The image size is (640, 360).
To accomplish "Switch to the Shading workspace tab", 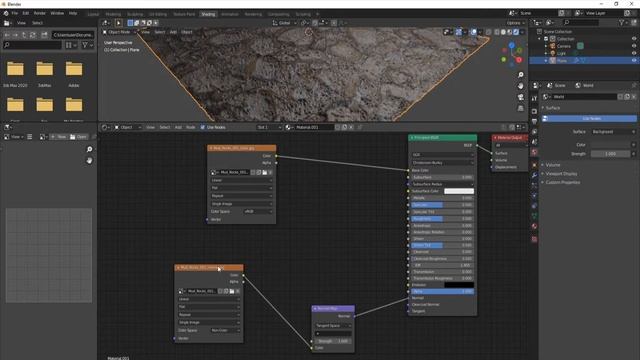I will (208, 14).
